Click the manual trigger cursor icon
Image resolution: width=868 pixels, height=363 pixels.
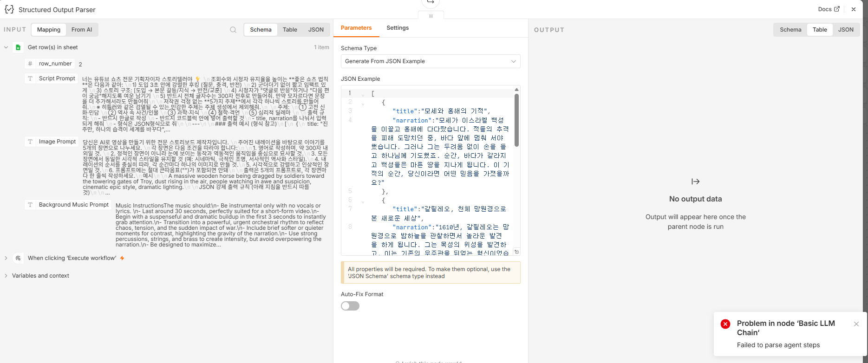pyautogui.click(x=18, y=258)
